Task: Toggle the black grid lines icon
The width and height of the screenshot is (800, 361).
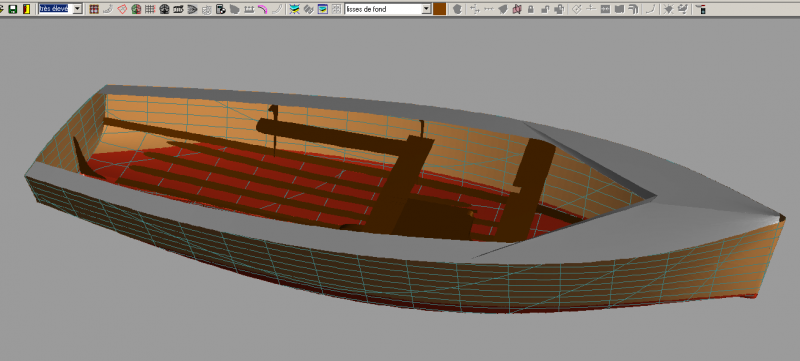Action: 150,9
